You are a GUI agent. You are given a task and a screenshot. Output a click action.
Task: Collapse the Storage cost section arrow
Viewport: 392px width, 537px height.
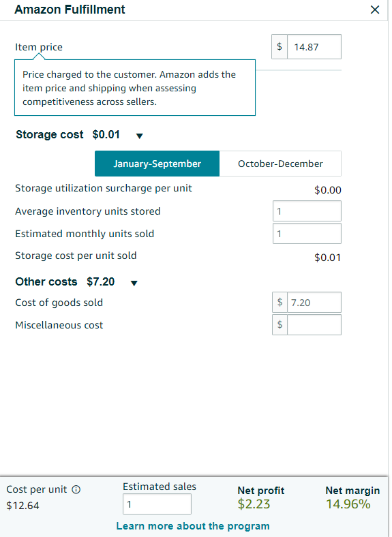click(139, 136)
